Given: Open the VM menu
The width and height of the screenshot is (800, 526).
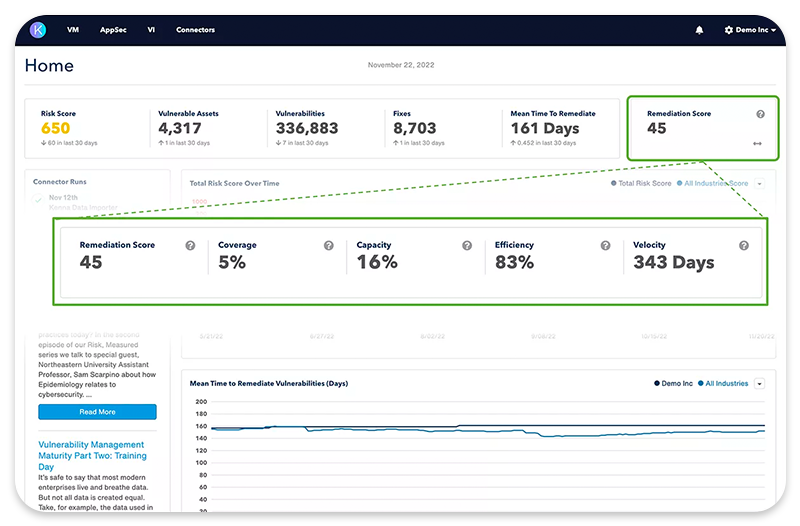Looking at the screenshot, I should [x=73, y=30].
